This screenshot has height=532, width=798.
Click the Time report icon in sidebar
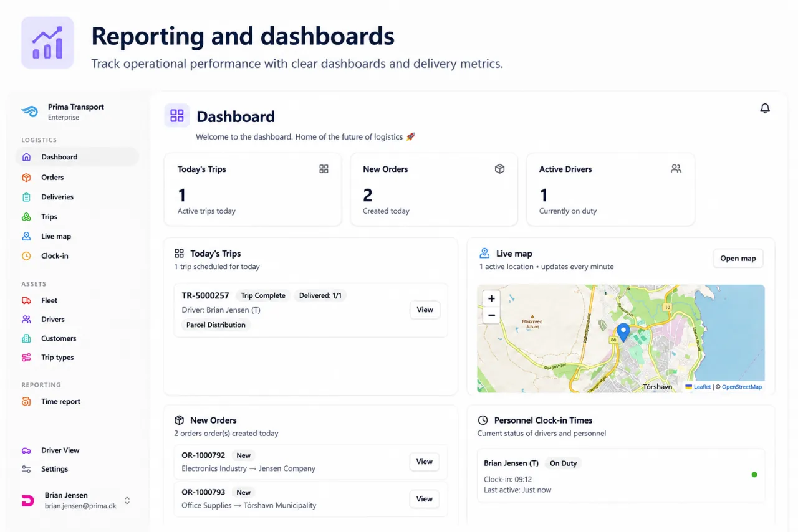pos(26,402)
